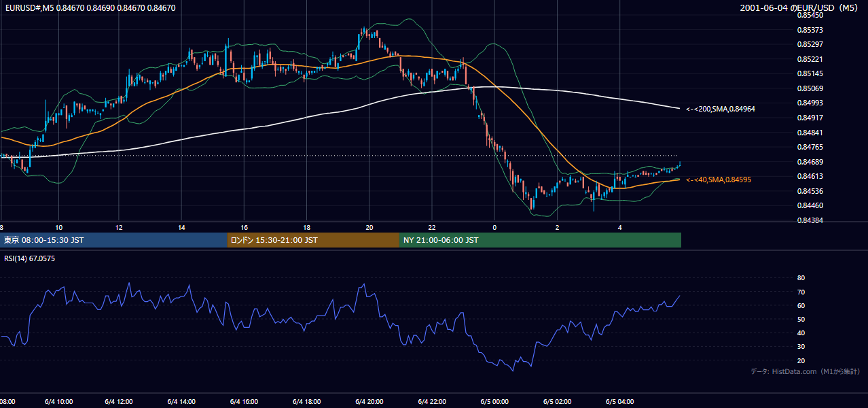868x408 pixels.
Task: Click price level 0.84841 on axis
Action: [810, 133]
